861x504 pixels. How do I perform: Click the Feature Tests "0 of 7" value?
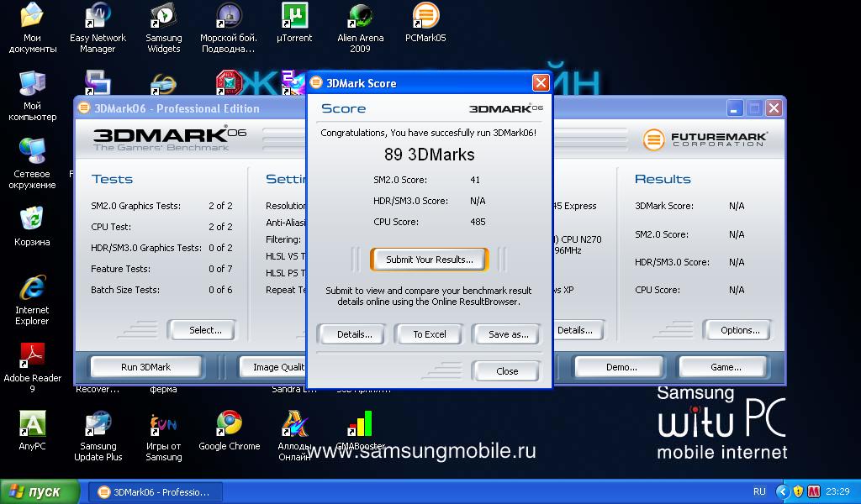point(220,269)
